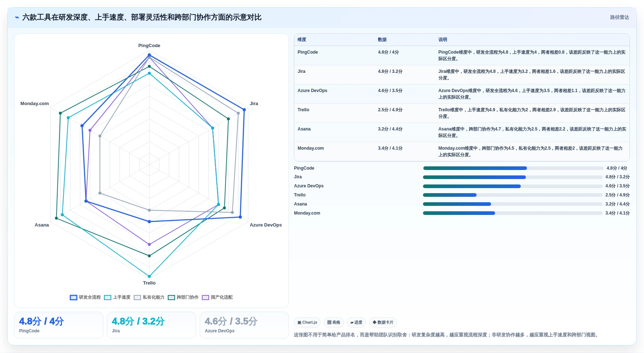644x353 pixels.
Task: Click the lightning icon beside the title
Action: click(x=17, y=17)
